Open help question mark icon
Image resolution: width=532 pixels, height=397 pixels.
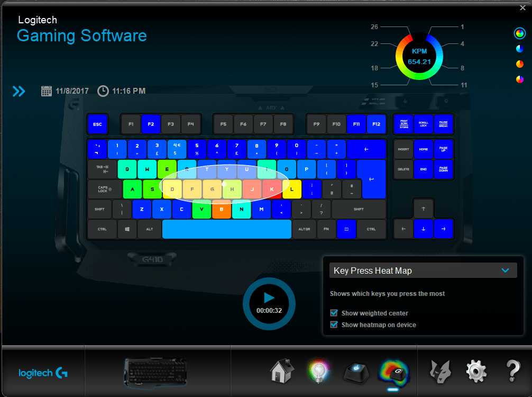512,371
